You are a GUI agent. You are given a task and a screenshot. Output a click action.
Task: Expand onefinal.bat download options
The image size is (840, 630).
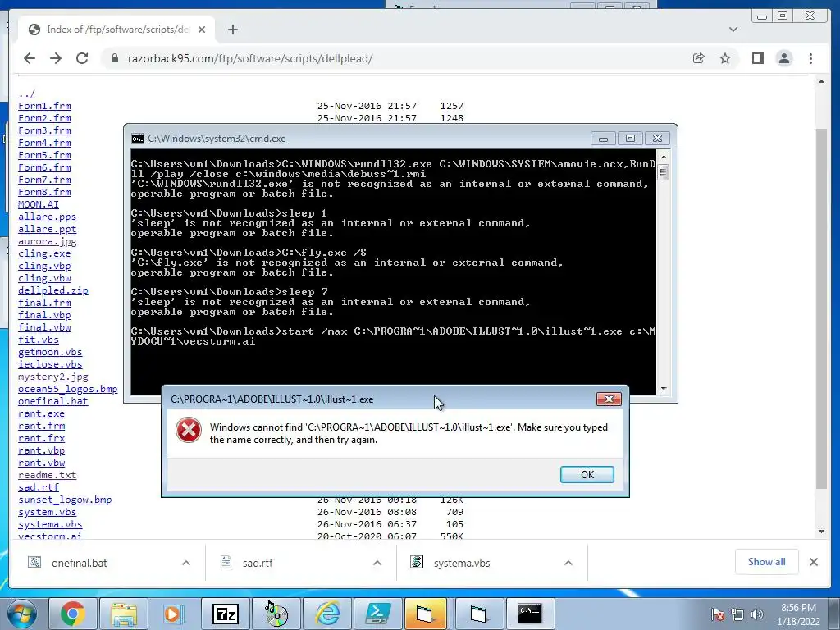click(x=186, y=563)
